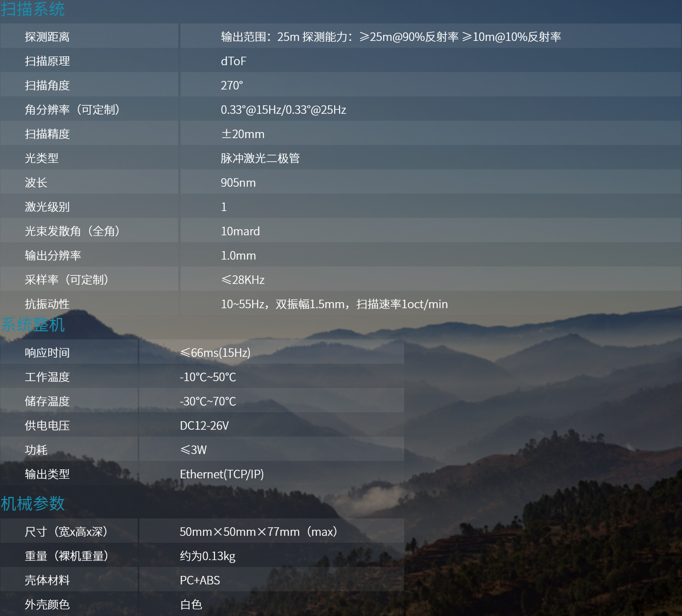Click the 50mm×50mm×77mm dimensions value
The height and width of the screenshot is (616, 682).
[x=258, y=532]
